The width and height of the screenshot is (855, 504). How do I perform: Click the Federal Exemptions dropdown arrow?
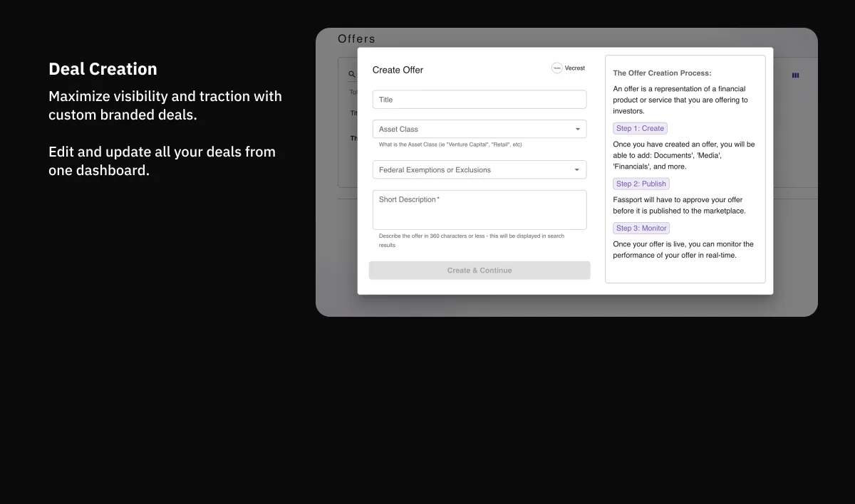[x=578, y=170]
